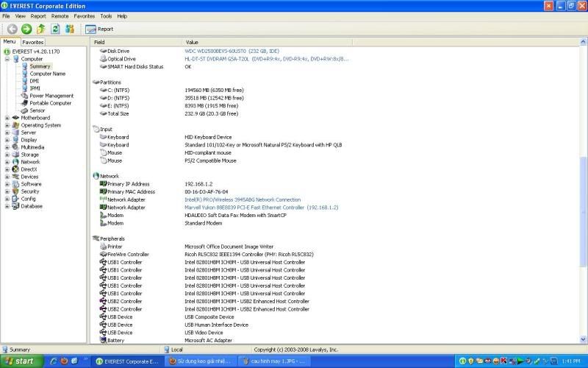This screenshot has height=368, width=588.
Task: Click the Primary IP Address row icon
Action: click(x=103, y=183)
